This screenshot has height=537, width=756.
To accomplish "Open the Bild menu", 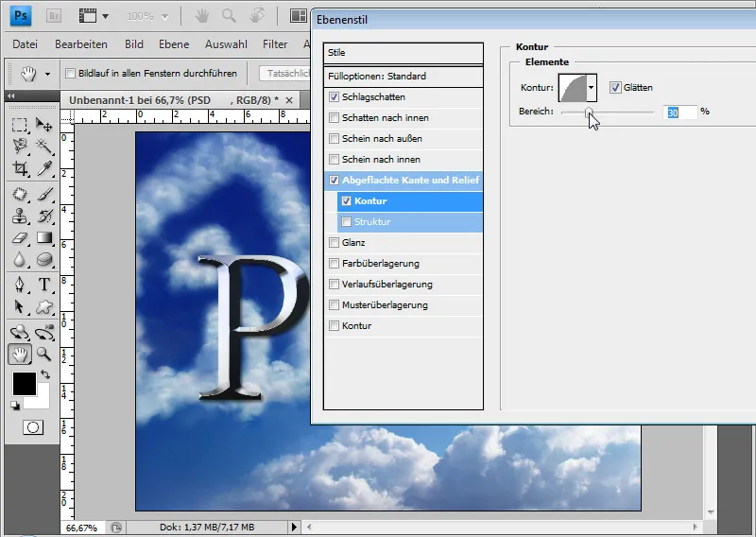I will coord(134,44).
